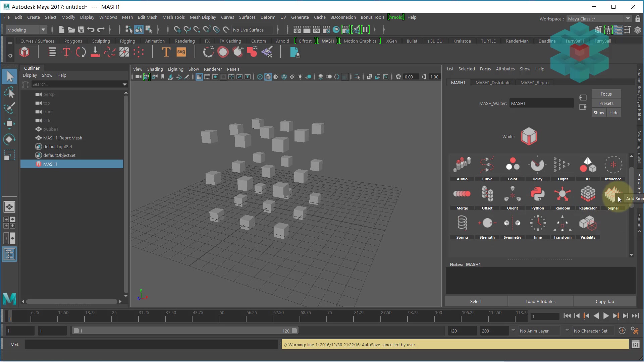Open the Modeling menu set dropdown
Viewport: 644px width, 362px height.
[43, 30]
